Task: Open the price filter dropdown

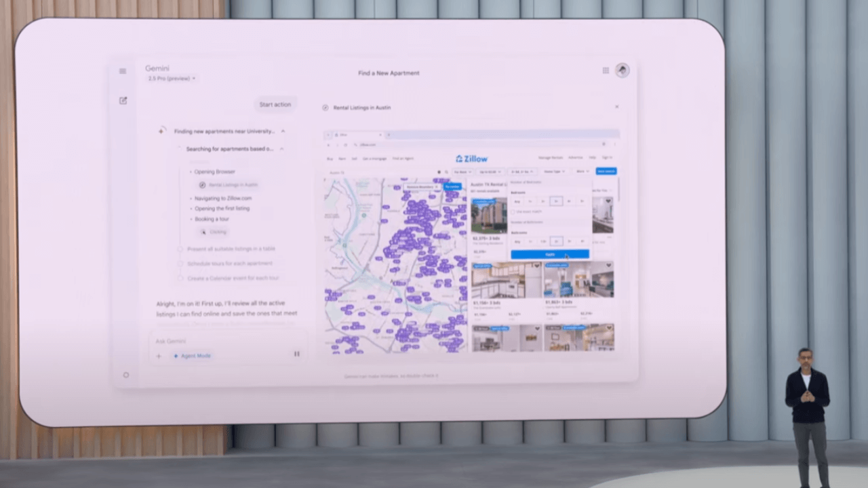Action: point(490,172)
